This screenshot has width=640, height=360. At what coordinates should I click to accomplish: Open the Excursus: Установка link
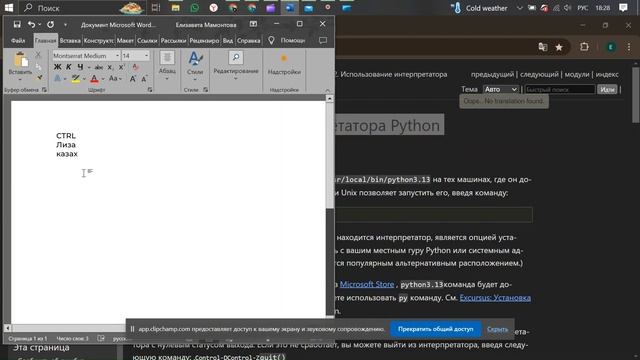coord(495,298)
